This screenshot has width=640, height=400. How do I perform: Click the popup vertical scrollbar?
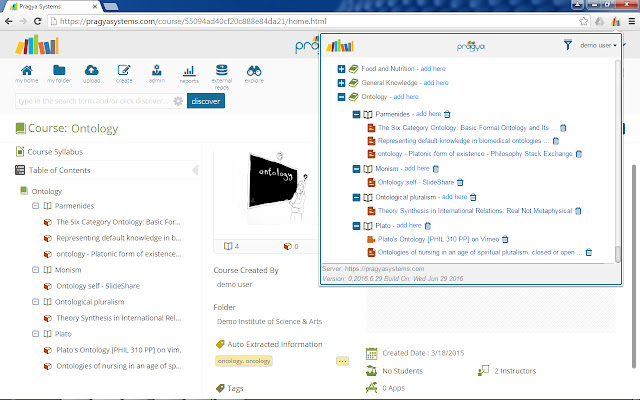(x=618, y=254)
